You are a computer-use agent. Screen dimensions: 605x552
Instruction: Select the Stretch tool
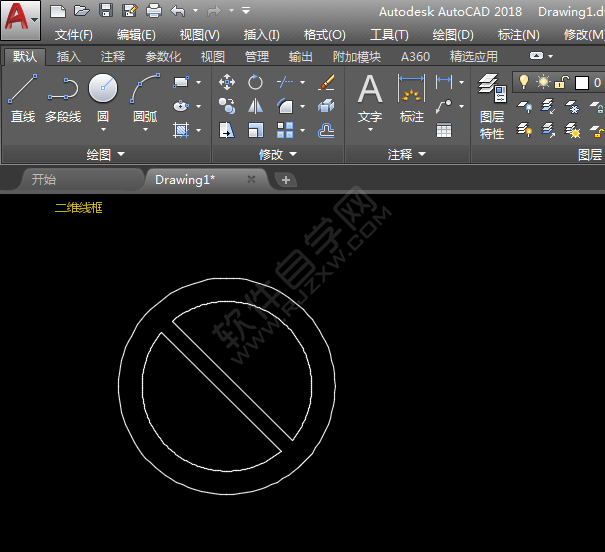point(226,130)
